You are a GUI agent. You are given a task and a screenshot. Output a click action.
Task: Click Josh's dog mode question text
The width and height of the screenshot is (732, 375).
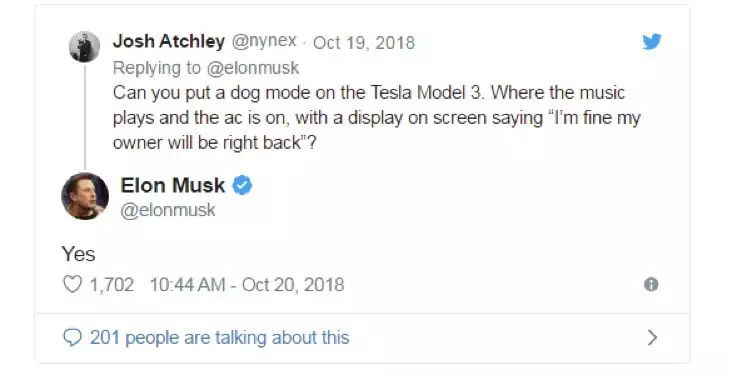376,118
